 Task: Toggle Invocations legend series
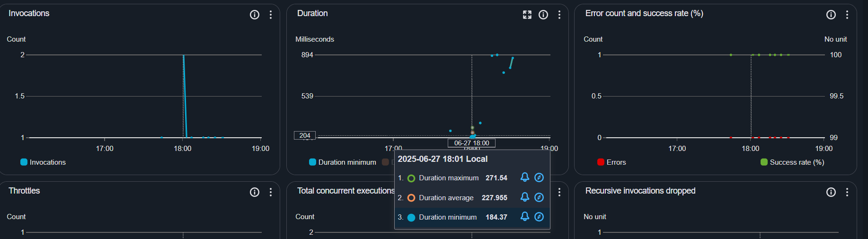(43, 162)
